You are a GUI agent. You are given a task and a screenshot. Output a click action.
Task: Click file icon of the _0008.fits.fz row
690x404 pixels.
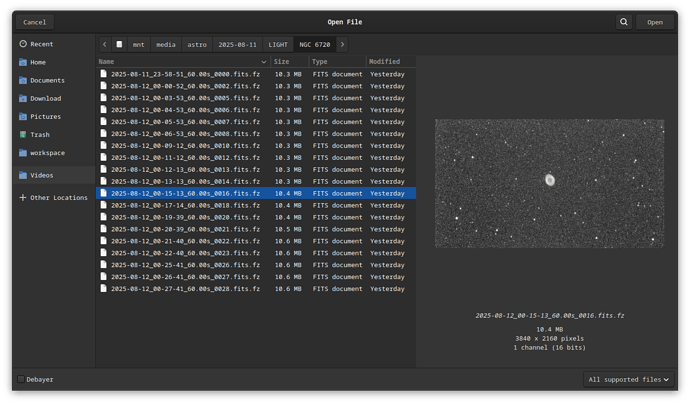tap(103, 133)
